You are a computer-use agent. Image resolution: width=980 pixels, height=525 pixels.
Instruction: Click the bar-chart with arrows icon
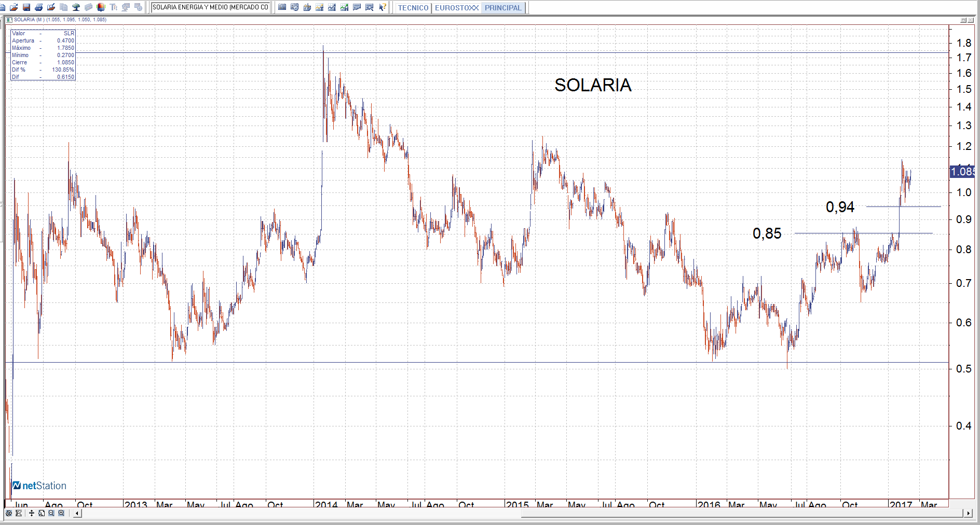[x=307, y=7]
